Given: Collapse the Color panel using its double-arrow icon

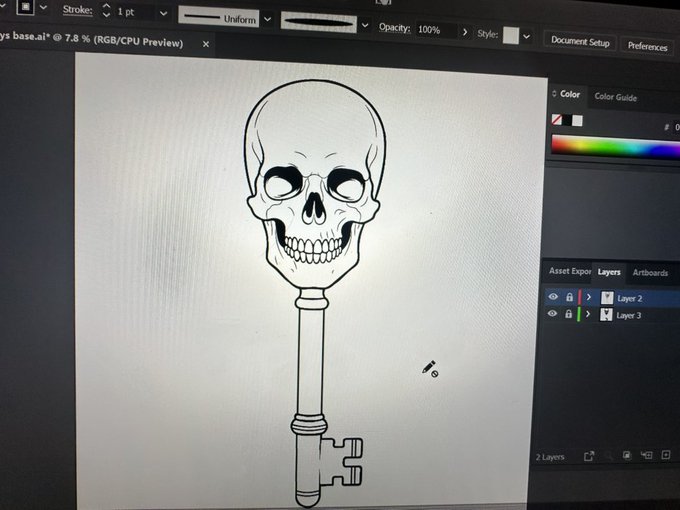Looking at the screenshot, I should pyautogui.click(x=554, y=94).
